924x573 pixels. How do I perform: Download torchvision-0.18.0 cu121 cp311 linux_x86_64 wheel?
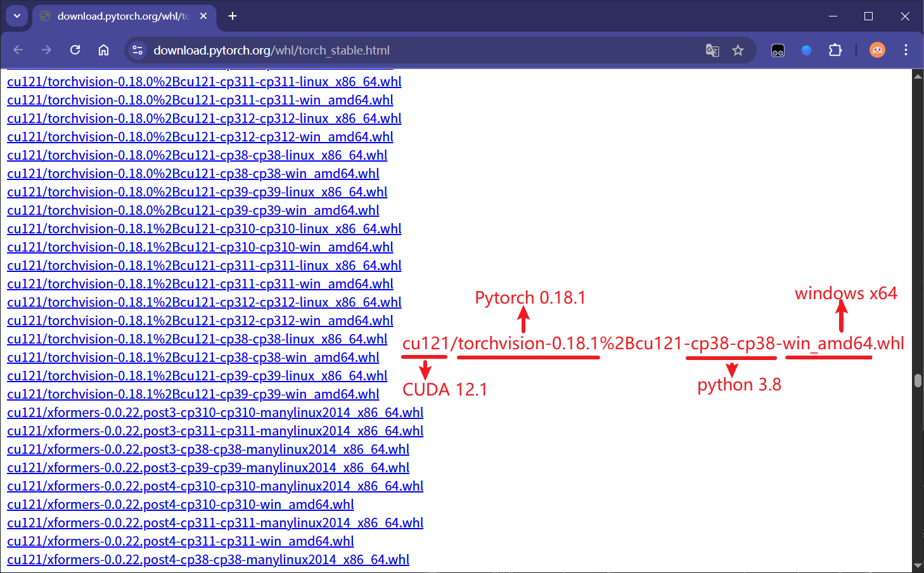pos(204,82)
